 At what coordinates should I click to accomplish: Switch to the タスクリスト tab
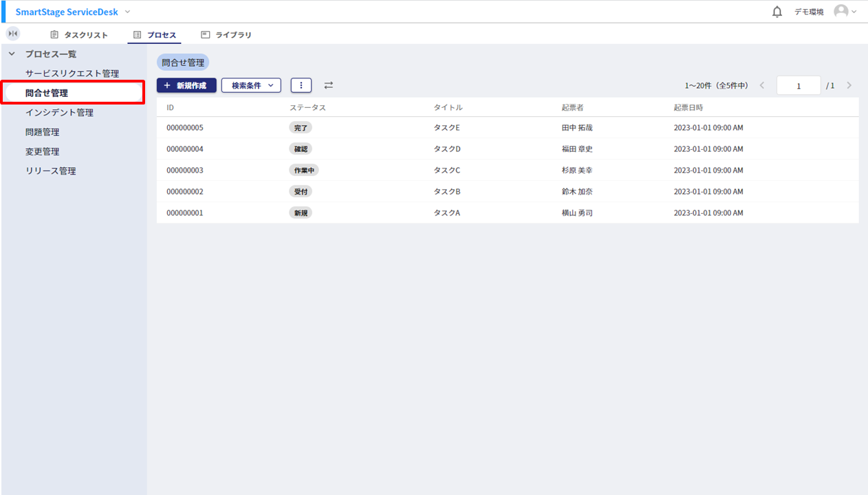coord(79,35)
